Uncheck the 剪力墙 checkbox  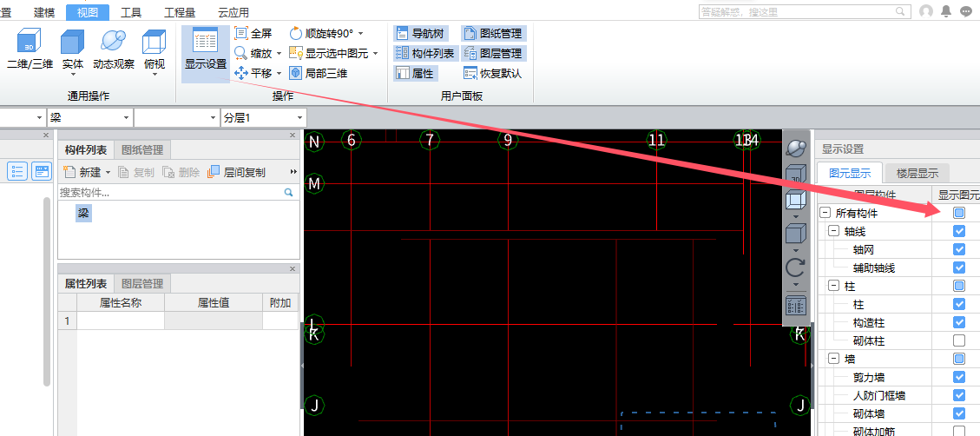959,377
